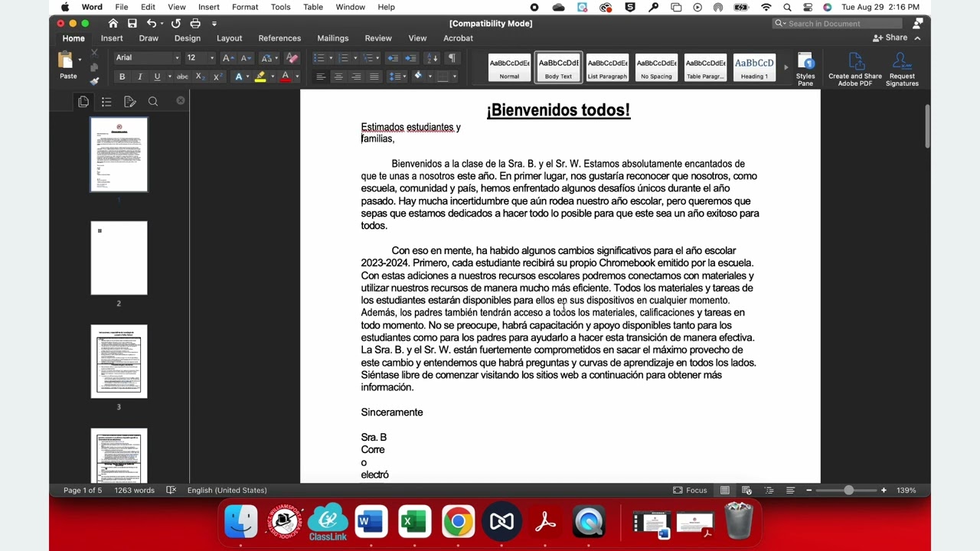Align text right
This screenshot has height=551, width=980.
pyautogui.click(x=356, y=77)
